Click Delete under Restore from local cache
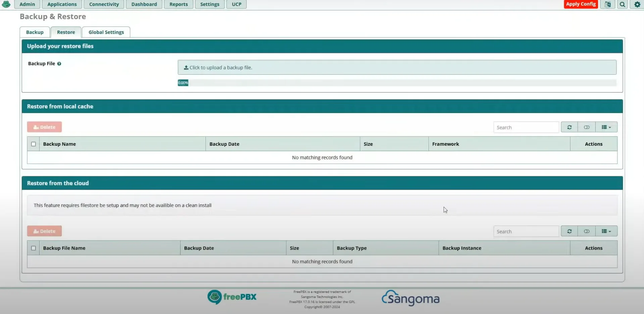Screen dimensions: 644x314 (x=44, y=127)
